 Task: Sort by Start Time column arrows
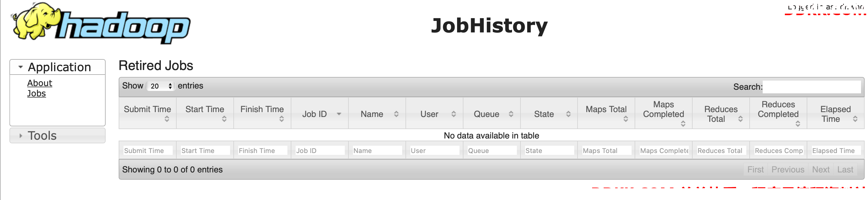tap(224, 119)
